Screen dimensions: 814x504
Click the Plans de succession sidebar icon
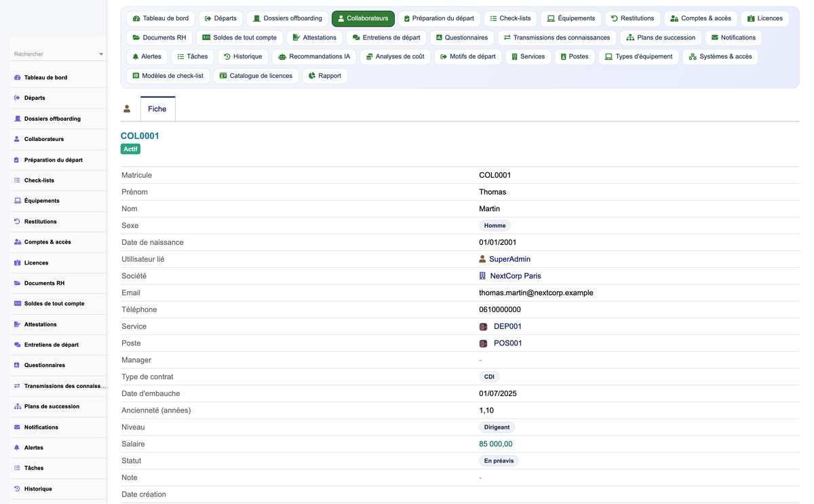[x=17, y=406]
